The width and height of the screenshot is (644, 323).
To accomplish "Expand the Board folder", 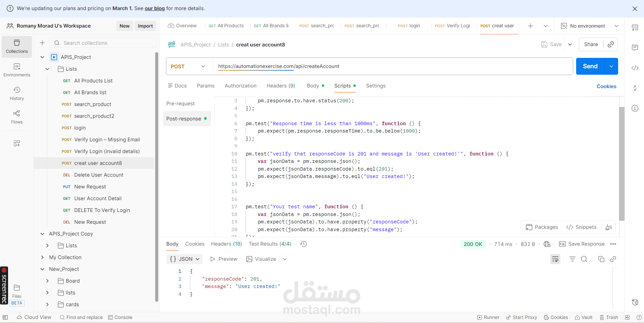I will click(x=47, y=281).
